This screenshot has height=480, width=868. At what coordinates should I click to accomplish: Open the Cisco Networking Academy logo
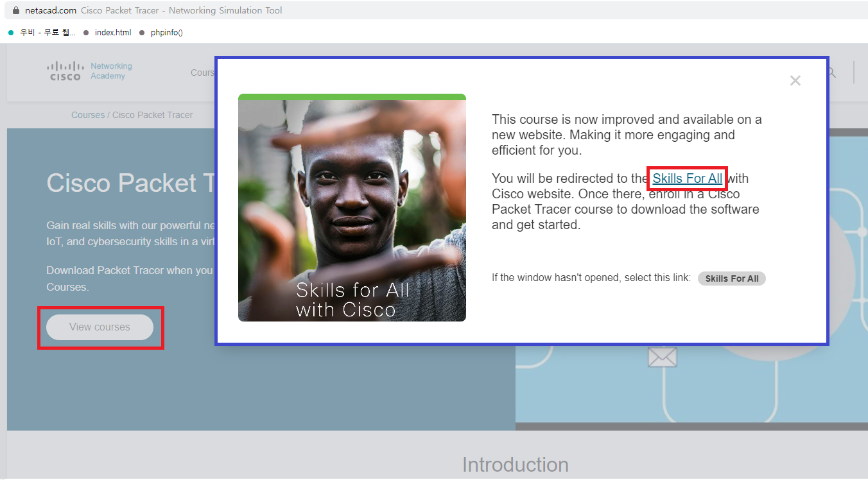pos(90,71)
